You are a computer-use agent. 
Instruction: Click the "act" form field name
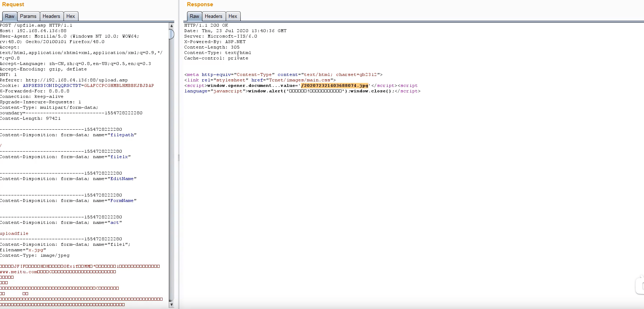click(x=115, y=222)
